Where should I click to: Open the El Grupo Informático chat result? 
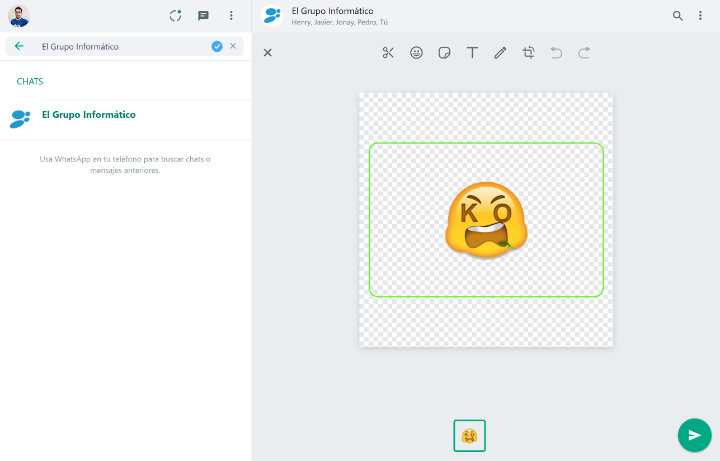(126, 119)
